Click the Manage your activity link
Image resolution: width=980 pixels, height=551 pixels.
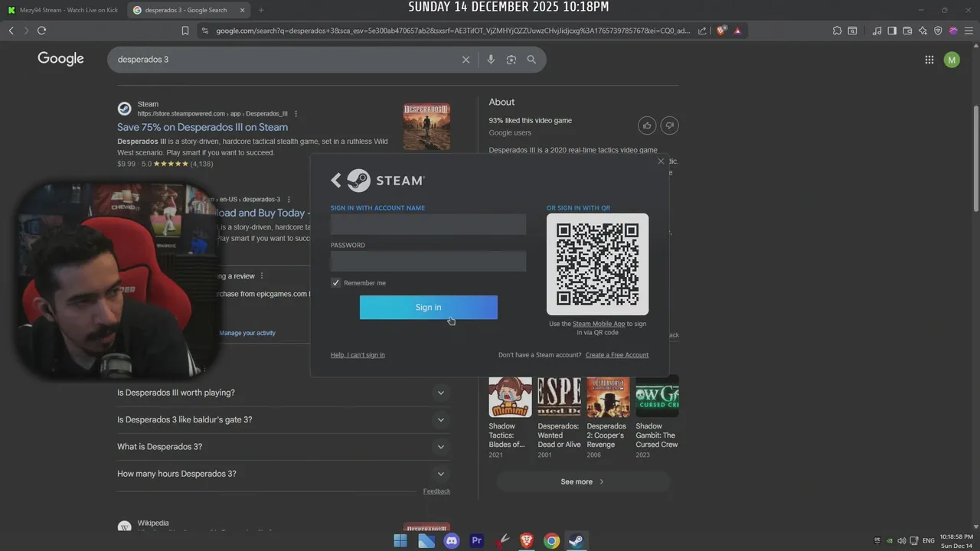(247, 333)
